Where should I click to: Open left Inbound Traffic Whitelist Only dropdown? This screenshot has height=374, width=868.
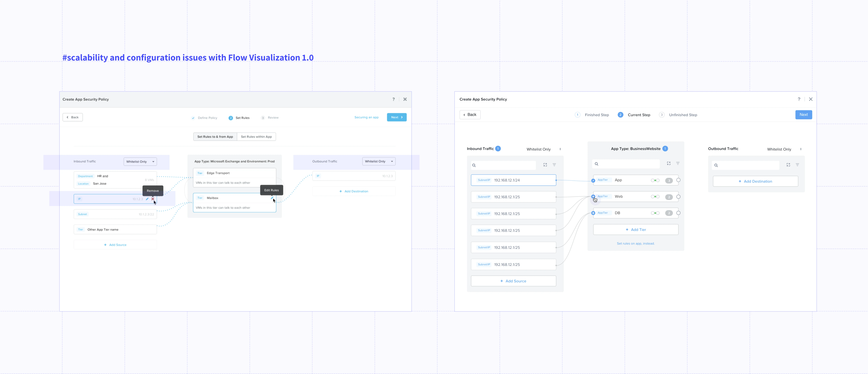140,162
